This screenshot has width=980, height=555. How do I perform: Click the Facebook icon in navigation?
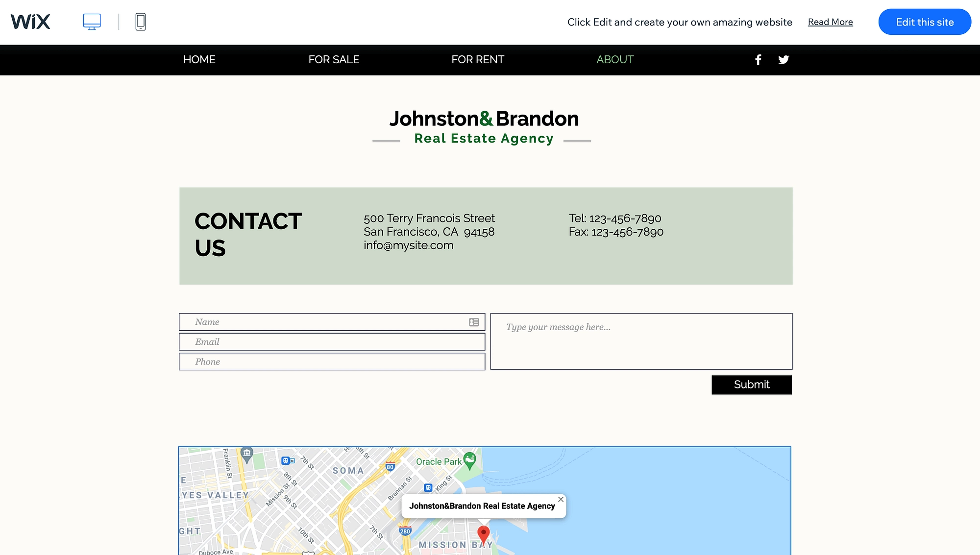pos(758,60)
